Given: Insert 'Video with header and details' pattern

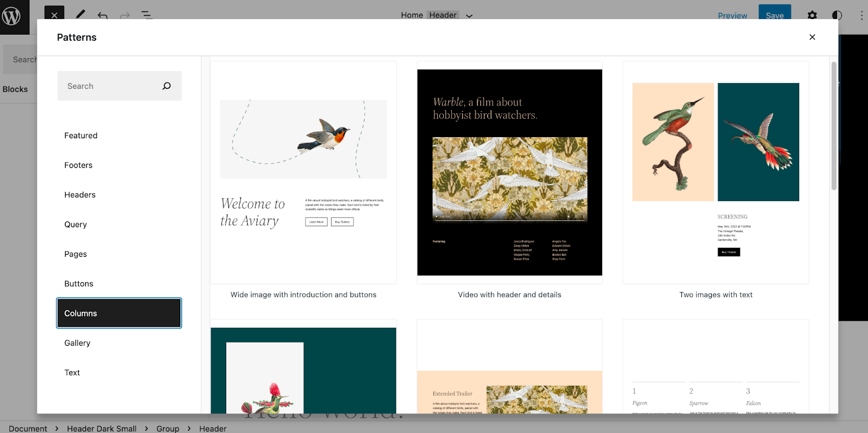Looking at the screenshot, I should tap(509, 172).
